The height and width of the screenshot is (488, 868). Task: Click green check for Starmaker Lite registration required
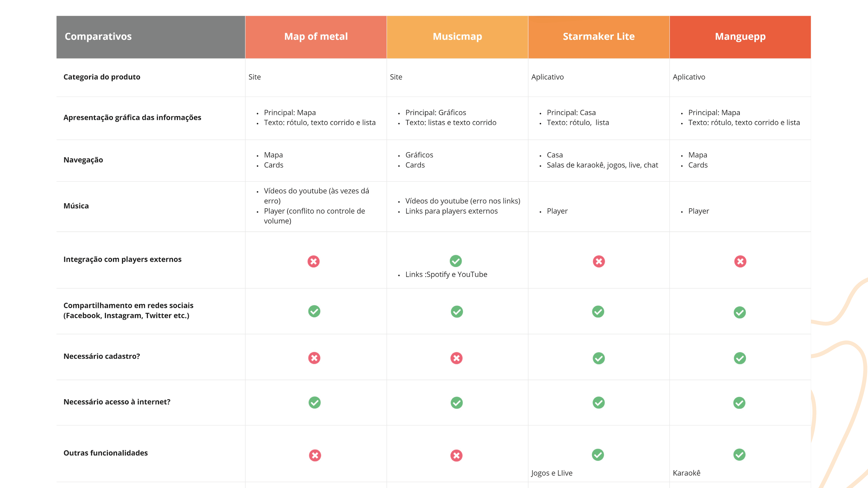599,358
